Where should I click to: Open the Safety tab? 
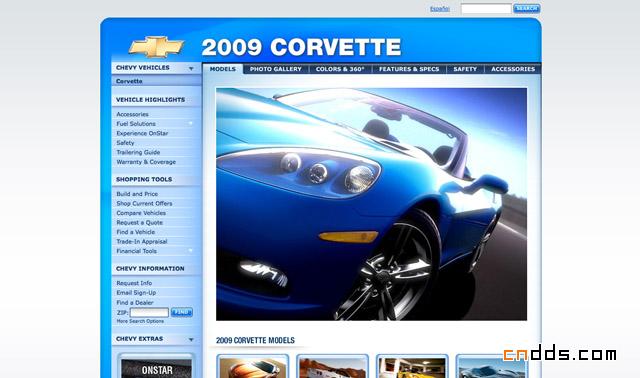(465, 69)
